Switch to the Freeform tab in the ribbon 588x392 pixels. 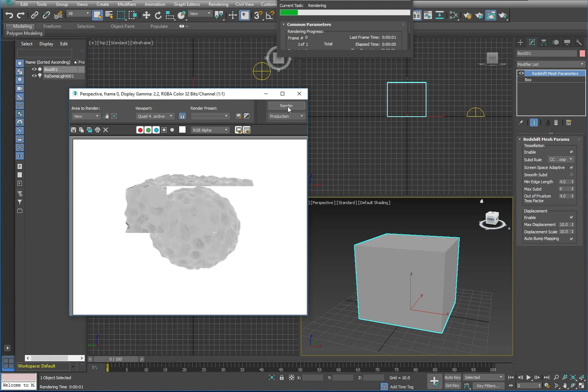point(52,26)
